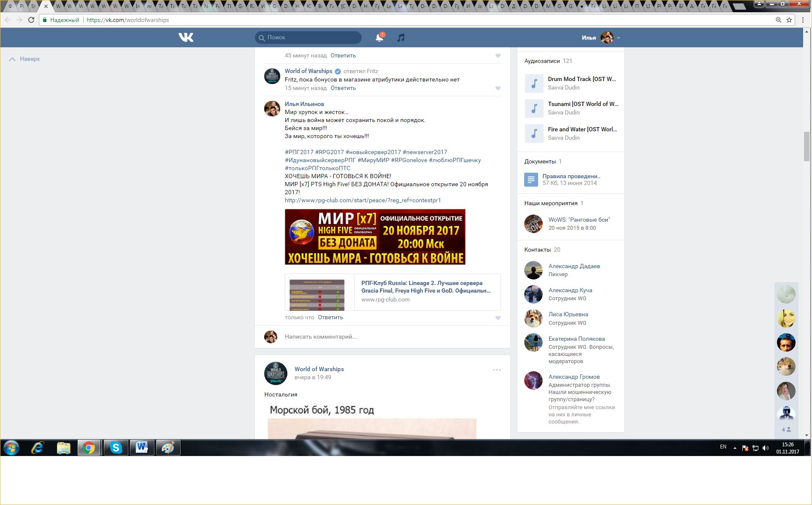Click hashtag #newserver2017
The width and height of the screenshot is (812, 505).
click(x=425, y=152)
